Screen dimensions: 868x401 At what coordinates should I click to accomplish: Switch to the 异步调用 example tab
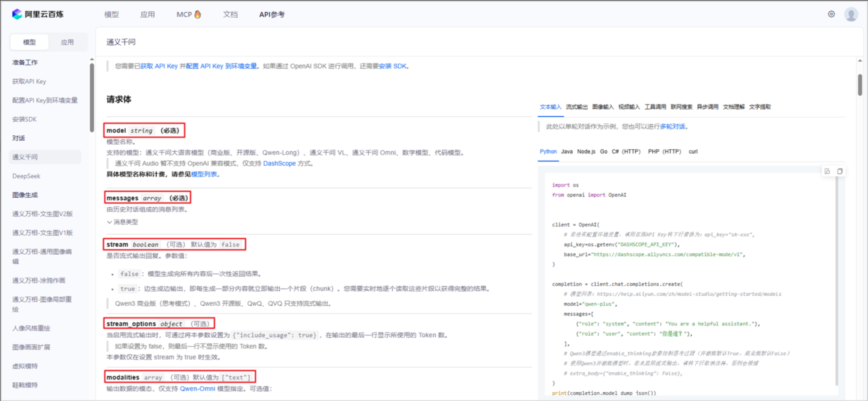click(x=708, y=107)
